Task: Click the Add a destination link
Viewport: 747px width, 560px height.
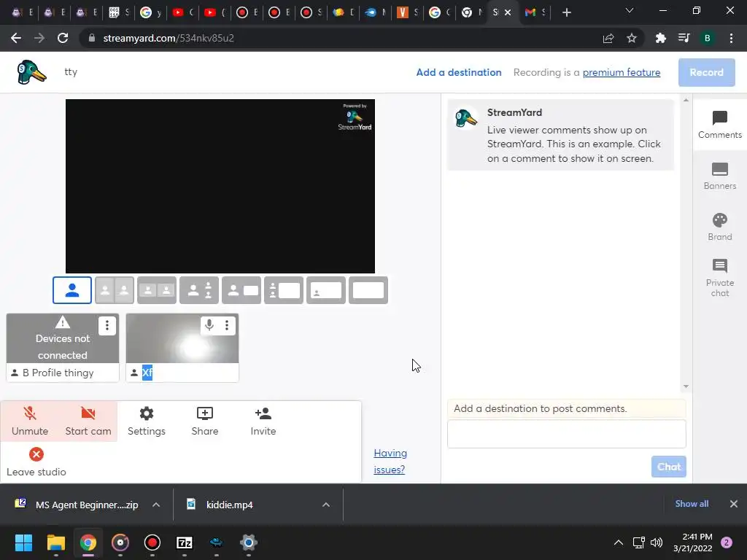Action: coord(459,72)
